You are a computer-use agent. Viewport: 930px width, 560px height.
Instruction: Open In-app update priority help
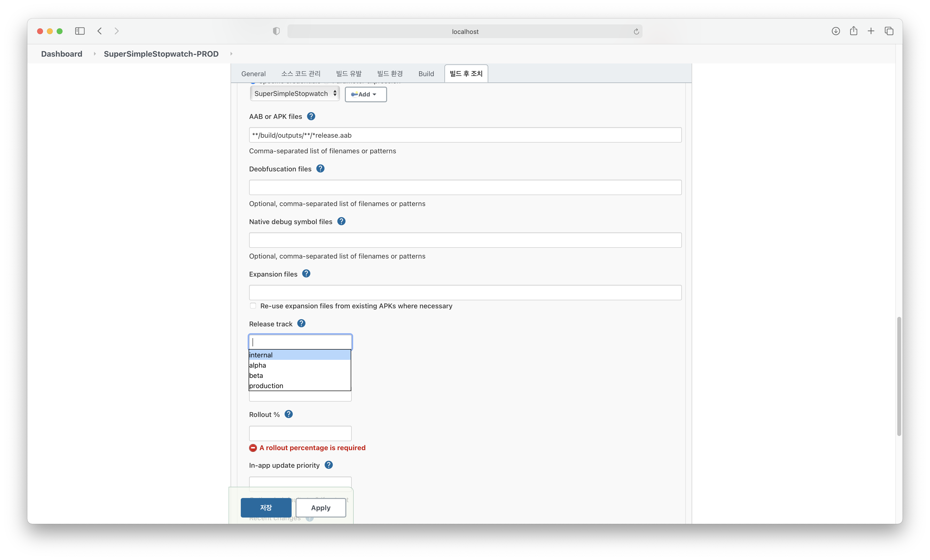(329, 465)
